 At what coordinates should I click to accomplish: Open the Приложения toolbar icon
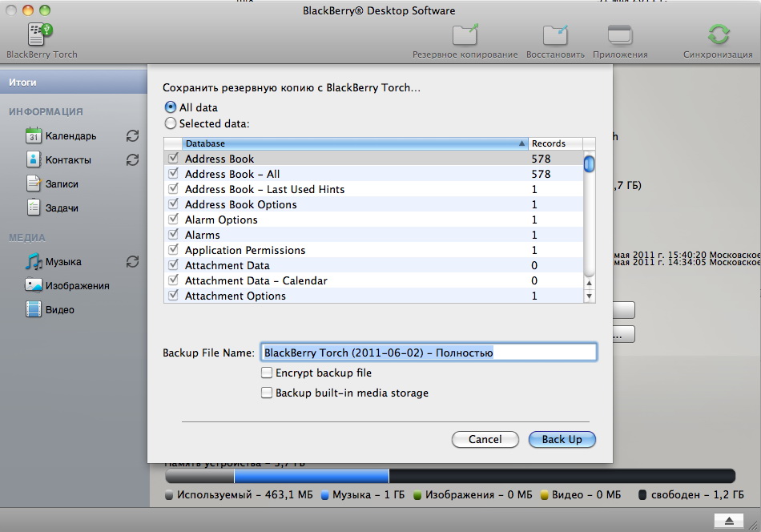[x=620, y=34]
